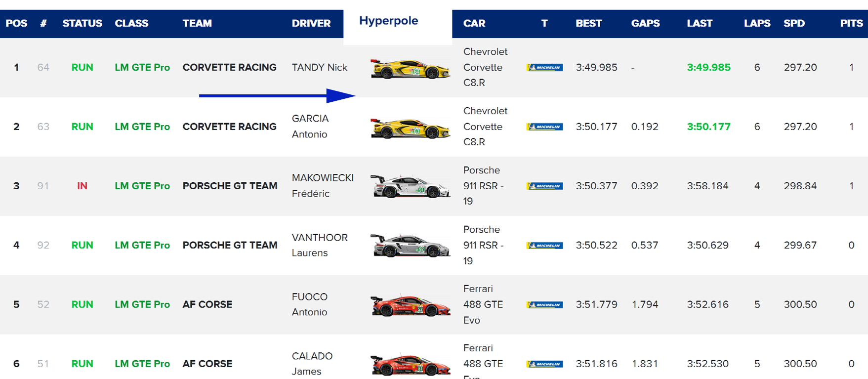The width and height of the screenshot is (868, 379).
Task: Click the Michelin tyre logo in Tandy's row
Action: (x=544, y=67)
